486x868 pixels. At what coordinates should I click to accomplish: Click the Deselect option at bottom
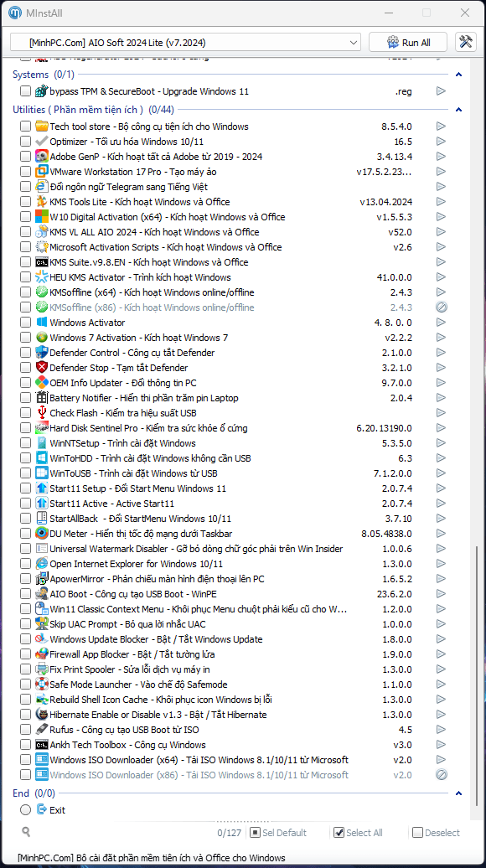[437, 833]
